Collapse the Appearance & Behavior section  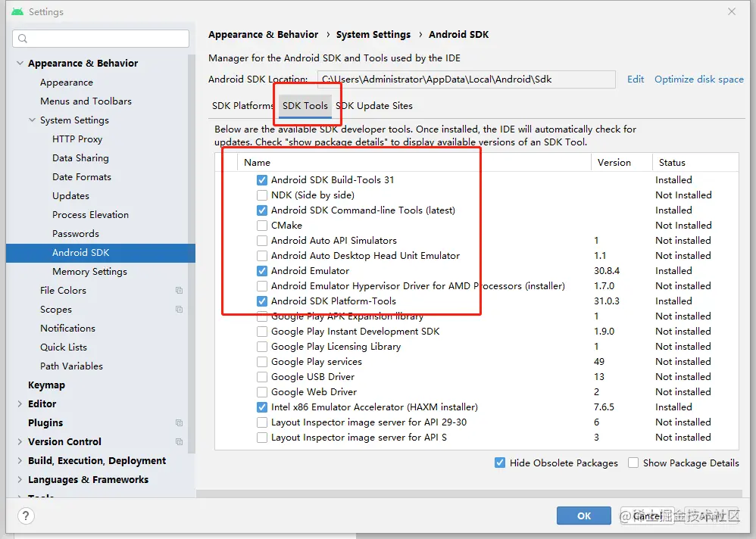tap(20, 64)
